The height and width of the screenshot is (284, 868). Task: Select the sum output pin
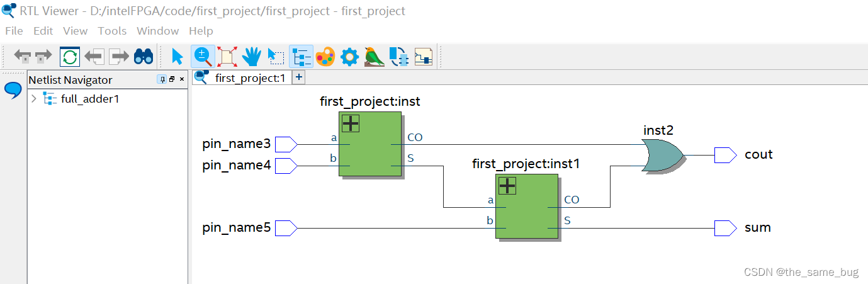725,228
